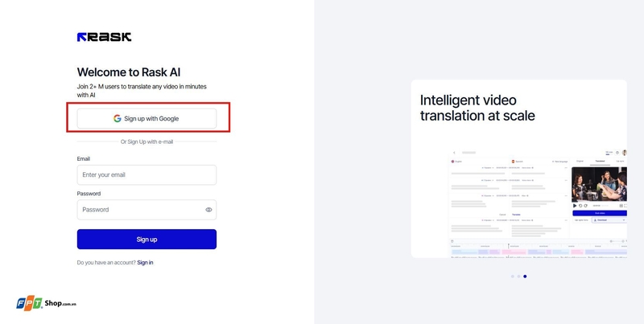Click the Rask logo at top
This screenshot has width=644, height=324.
point(104,37)
